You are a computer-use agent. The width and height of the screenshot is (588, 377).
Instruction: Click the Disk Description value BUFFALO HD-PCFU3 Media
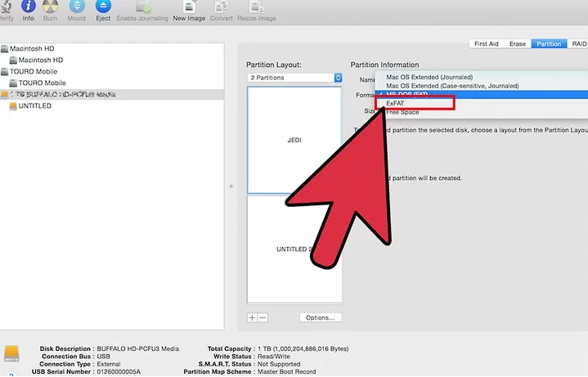(138, 349)
